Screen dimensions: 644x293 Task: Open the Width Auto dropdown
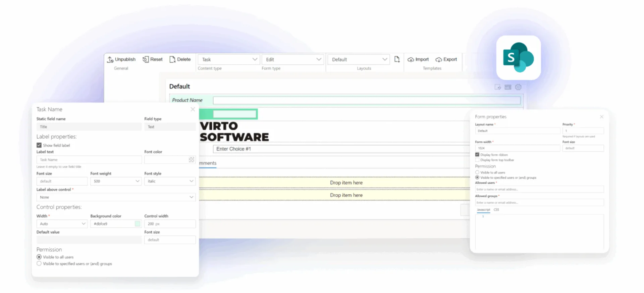[62, 224]
